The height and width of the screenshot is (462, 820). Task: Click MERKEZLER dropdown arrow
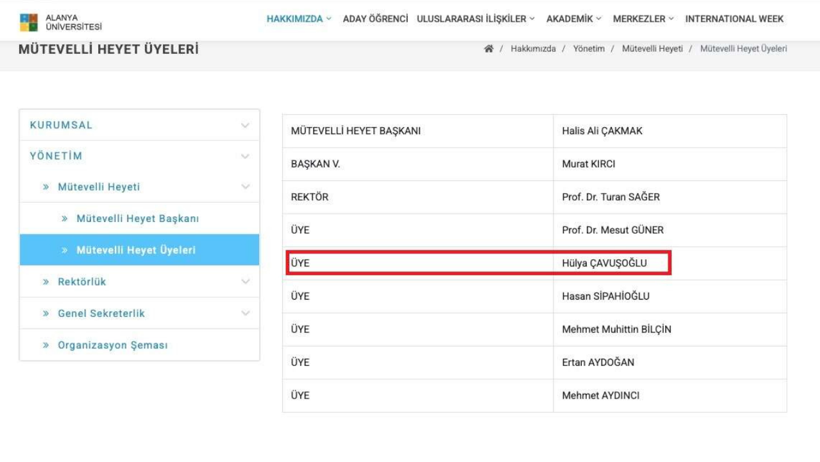(x=671, y=19)
